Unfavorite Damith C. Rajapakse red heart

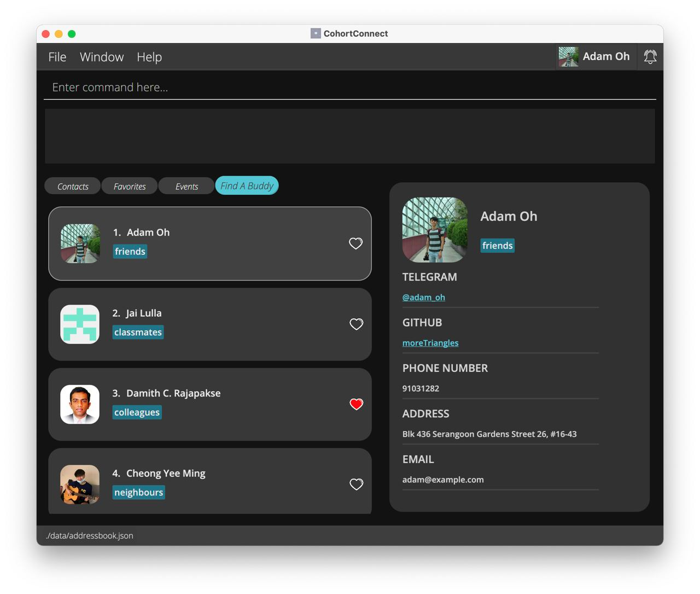(357, 404)
